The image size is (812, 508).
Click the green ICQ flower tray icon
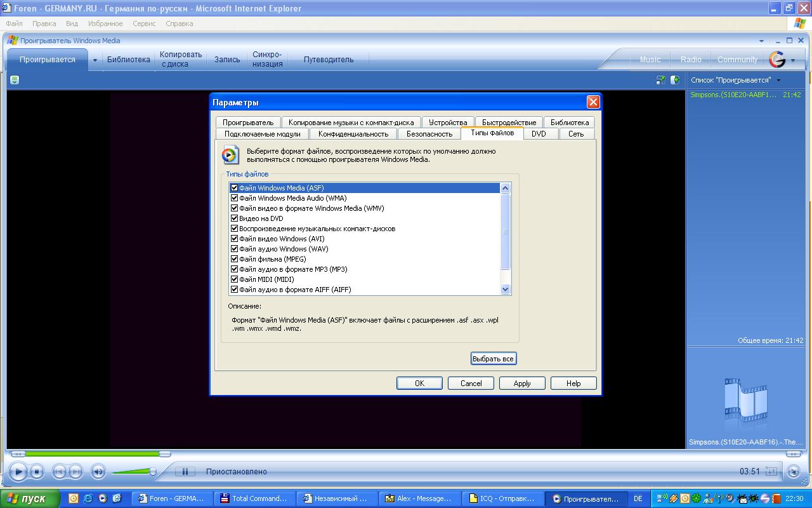click(x=696, y=498)
